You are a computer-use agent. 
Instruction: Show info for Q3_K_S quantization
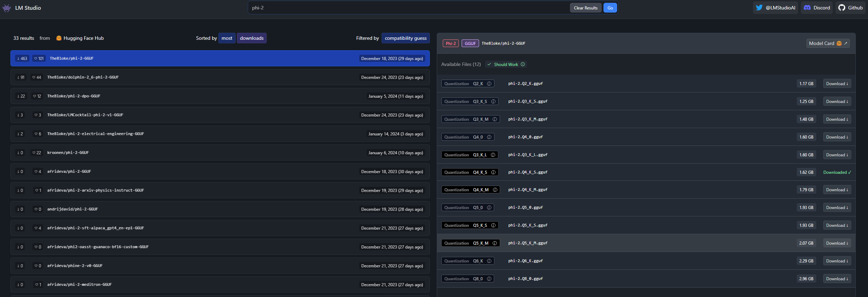pyautogui.click(x=493, y=102)
